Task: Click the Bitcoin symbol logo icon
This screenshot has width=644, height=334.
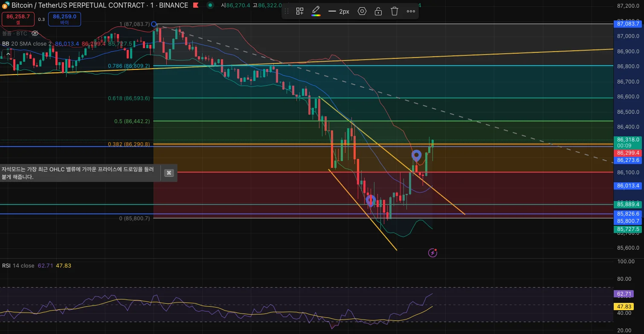Action: tap(6, 5)
